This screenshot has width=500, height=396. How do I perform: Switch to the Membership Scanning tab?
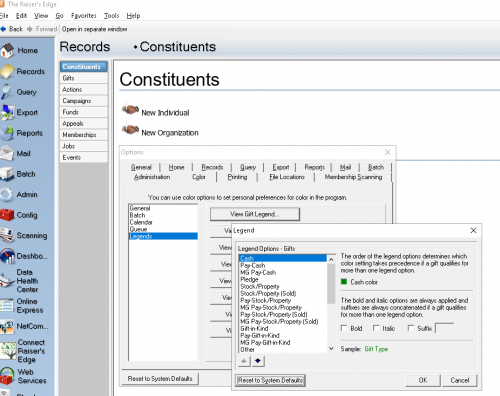(353, 177)
